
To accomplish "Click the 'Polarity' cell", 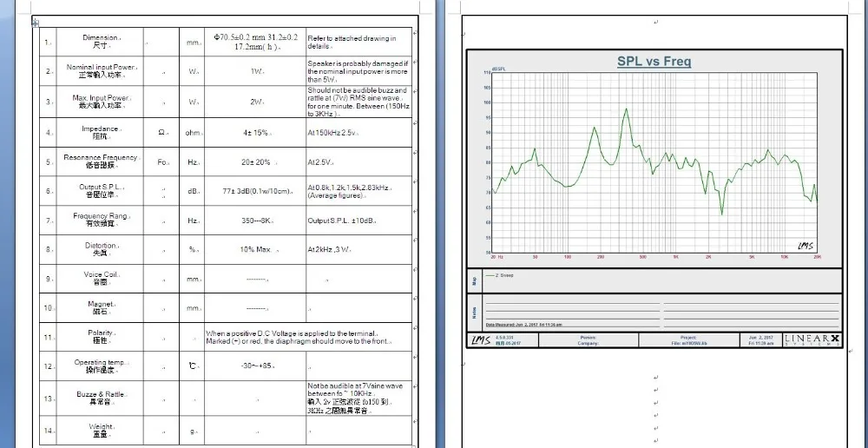I will point(100,337).
